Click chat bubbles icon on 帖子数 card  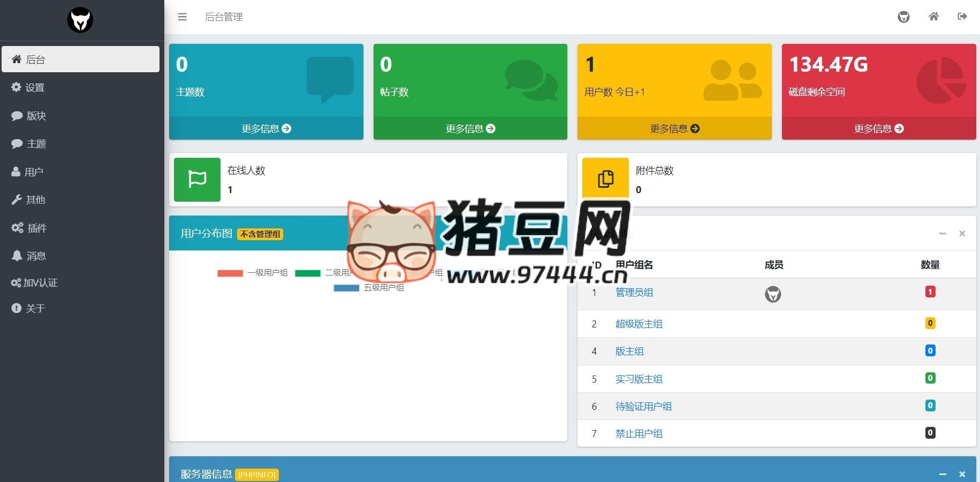pyautogui.click(x=531, y=80)
